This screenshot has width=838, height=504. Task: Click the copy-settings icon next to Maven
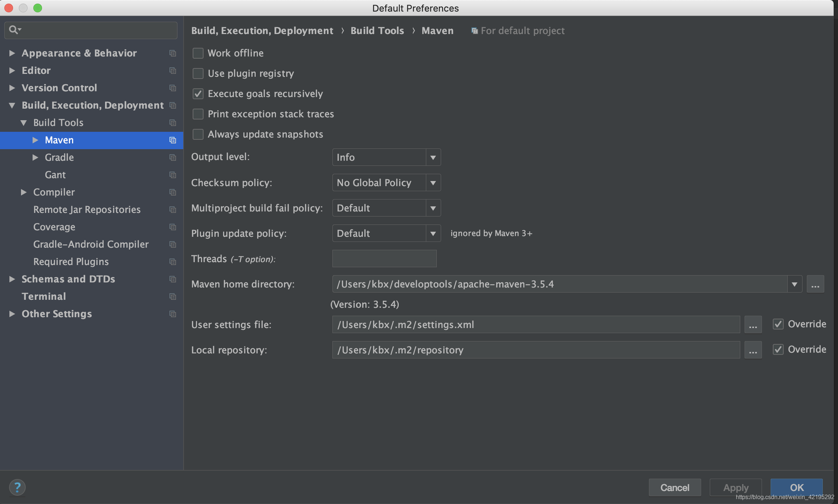[173, 140]
